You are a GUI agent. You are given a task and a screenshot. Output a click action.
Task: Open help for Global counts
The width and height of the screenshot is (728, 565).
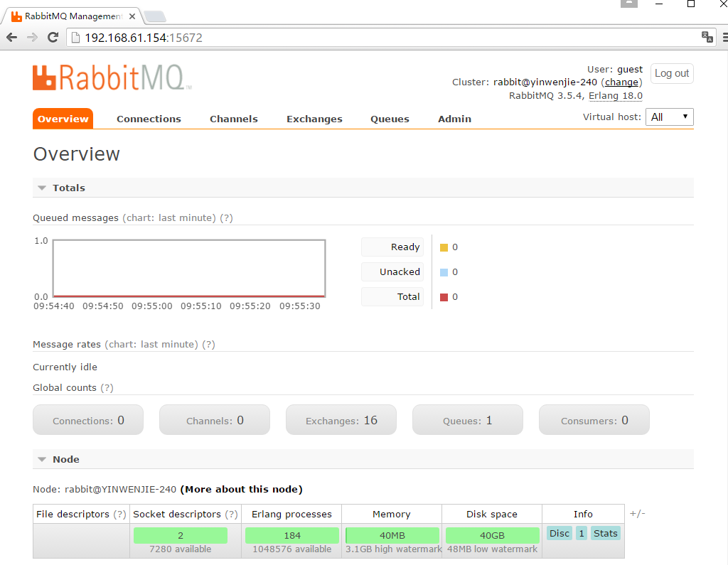pyautogui.click(x=107, y=387)
